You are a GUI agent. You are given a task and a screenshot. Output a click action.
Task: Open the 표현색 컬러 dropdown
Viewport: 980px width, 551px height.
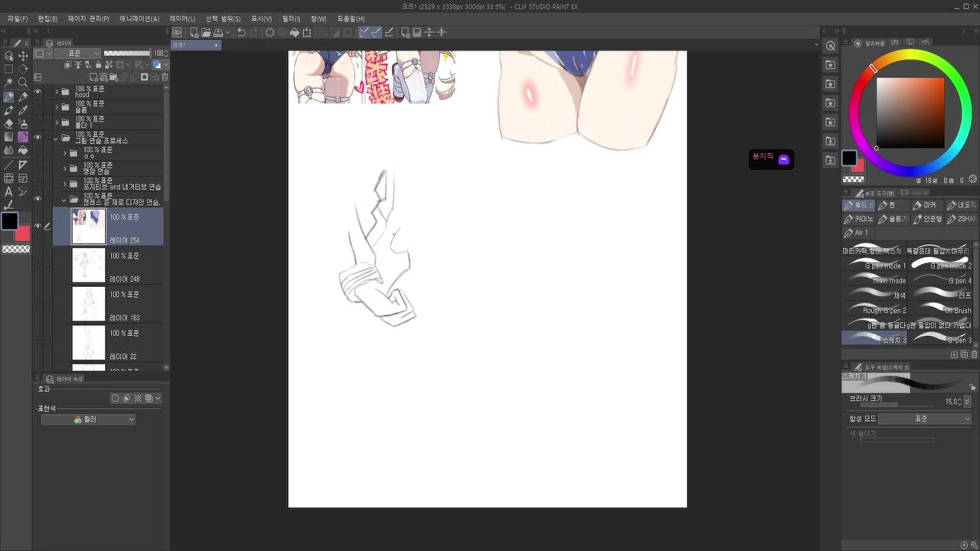88,419
